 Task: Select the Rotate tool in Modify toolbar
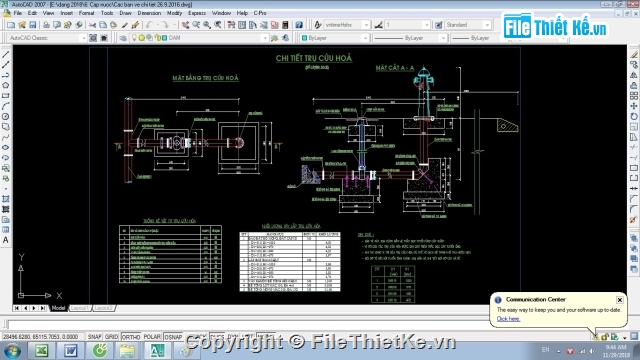pos(633,116)
